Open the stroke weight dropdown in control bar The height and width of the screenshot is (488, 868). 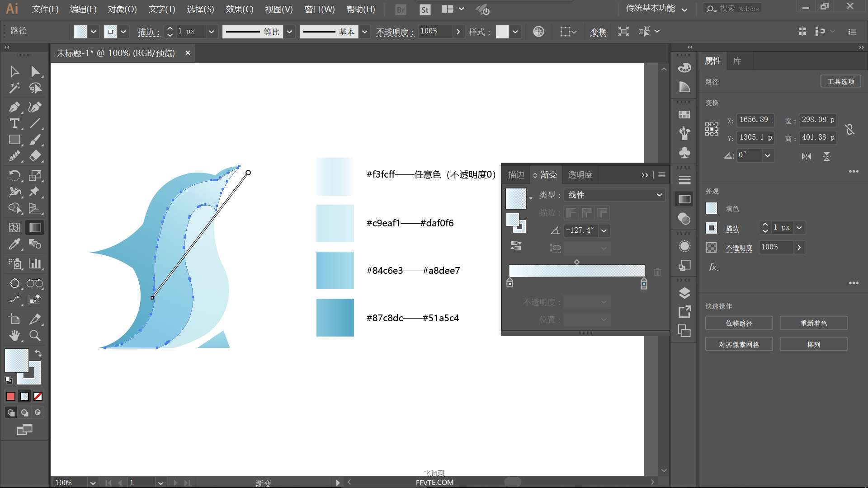coord(211,32)
